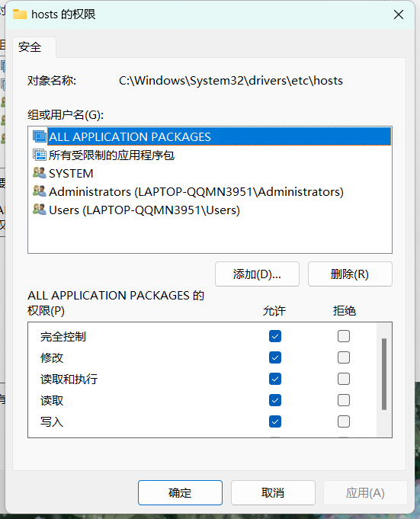Image resolution: width=420 pixels, height=519 pixels.
Task: Uncheck Allow for 写入 (Write)
Action: 275,421
